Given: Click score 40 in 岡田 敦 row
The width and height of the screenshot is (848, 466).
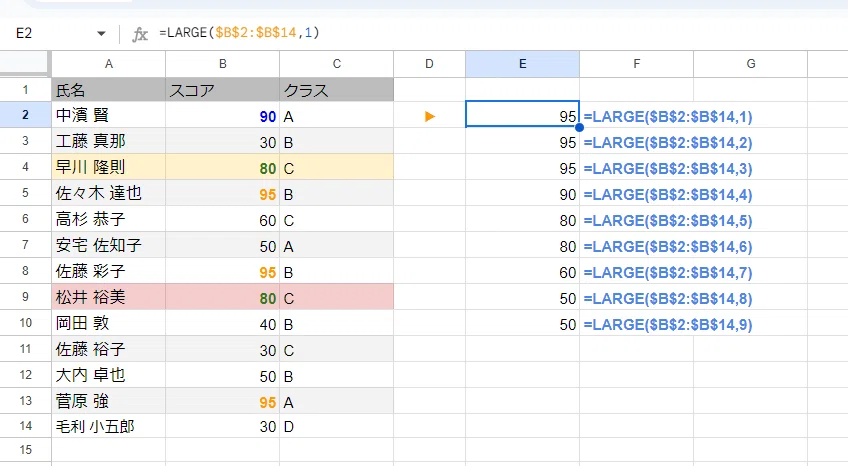Looking at the screenshot, I should pyautogui.click(x=223, y=323).
